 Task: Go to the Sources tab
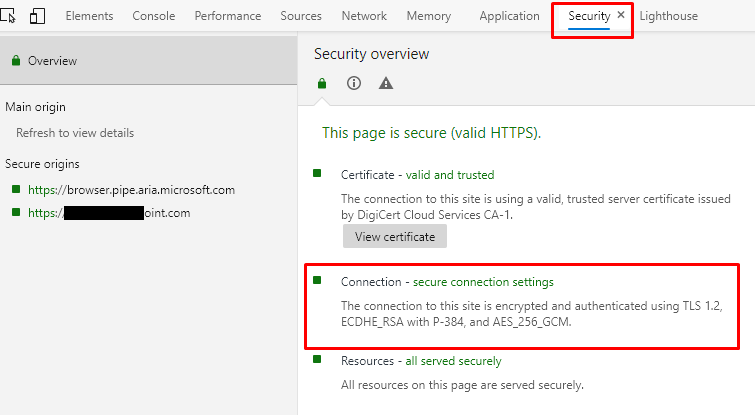click(301, 16)
